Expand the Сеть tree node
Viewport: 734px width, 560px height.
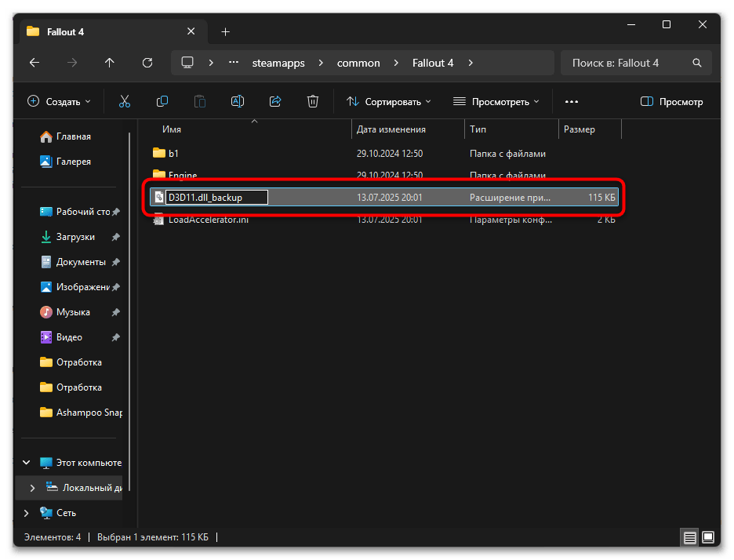click(27, 513)
